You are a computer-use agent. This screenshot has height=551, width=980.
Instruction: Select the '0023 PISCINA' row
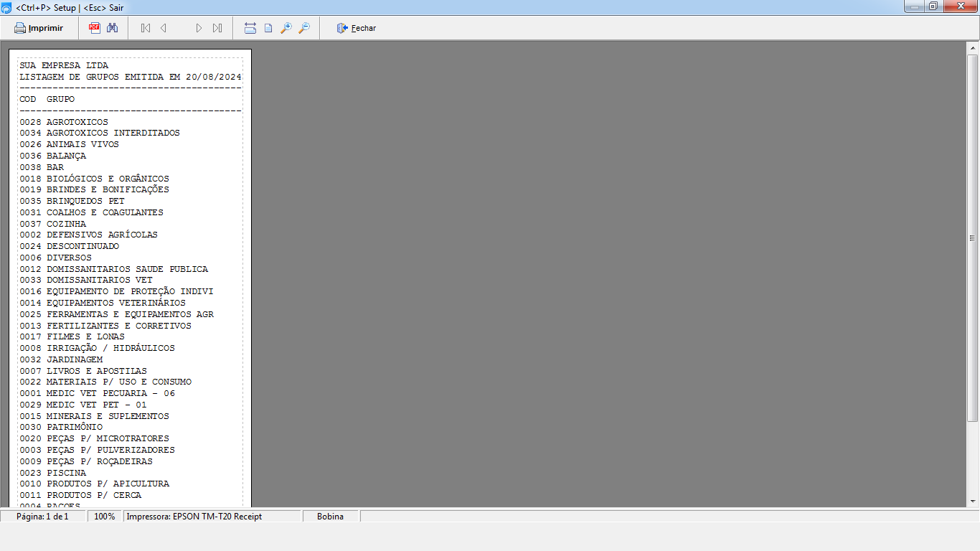tap(53, 473)
